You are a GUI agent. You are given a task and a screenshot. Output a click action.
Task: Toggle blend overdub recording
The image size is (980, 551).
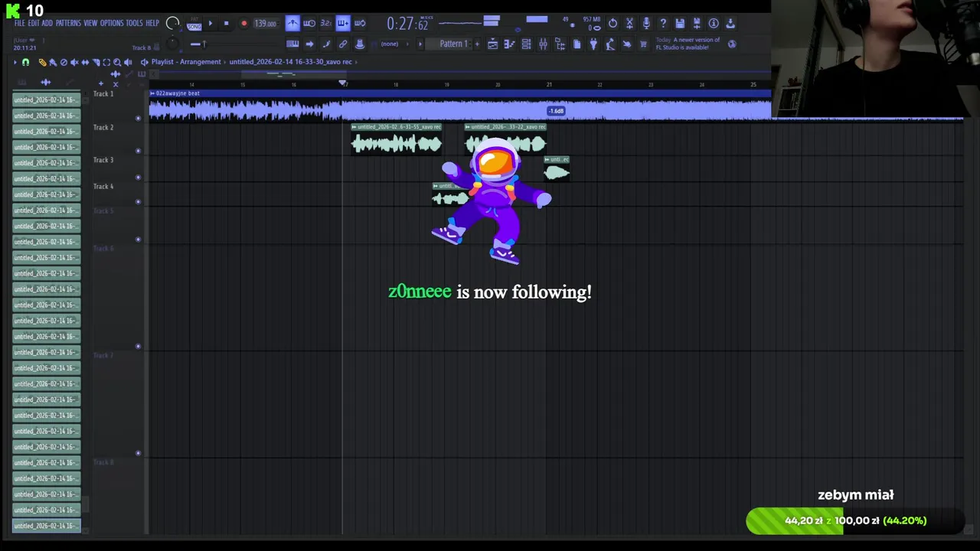point(343,24)
